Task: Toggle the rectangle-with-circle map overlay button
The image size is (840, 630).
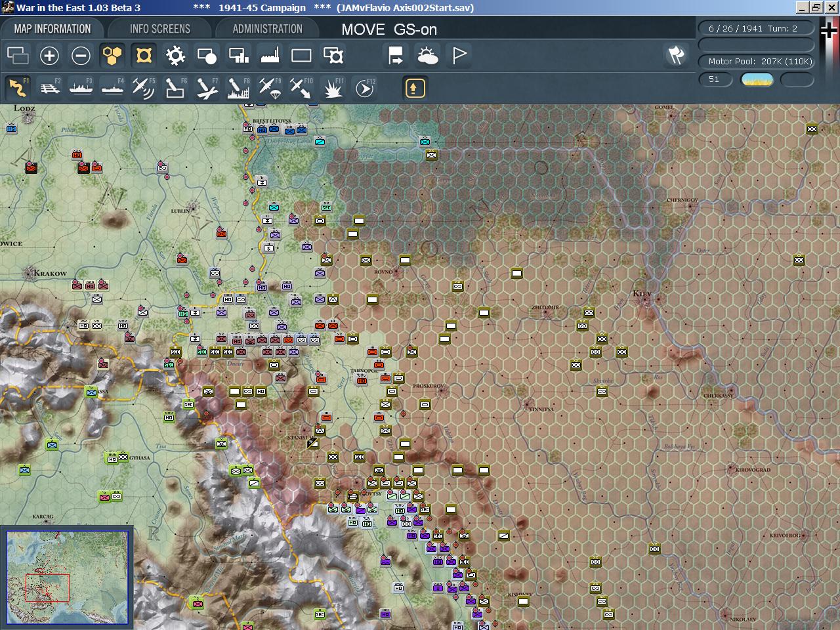Action: point(207,56)
